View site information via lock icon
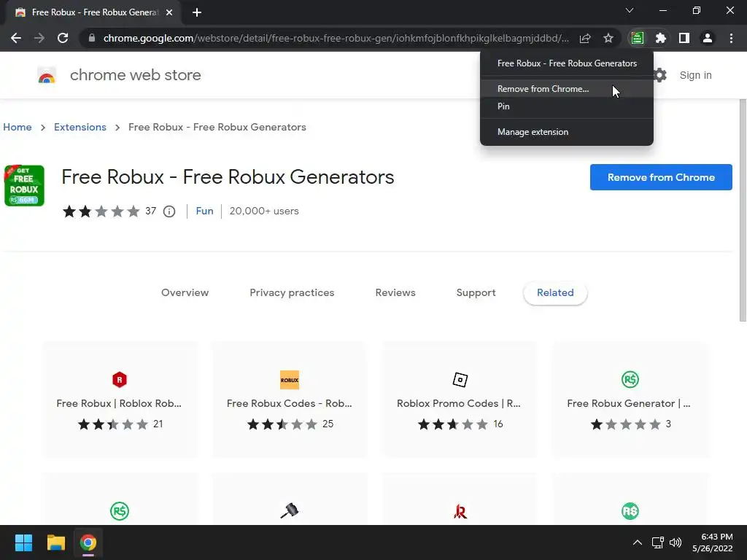 tap(91, 38)
